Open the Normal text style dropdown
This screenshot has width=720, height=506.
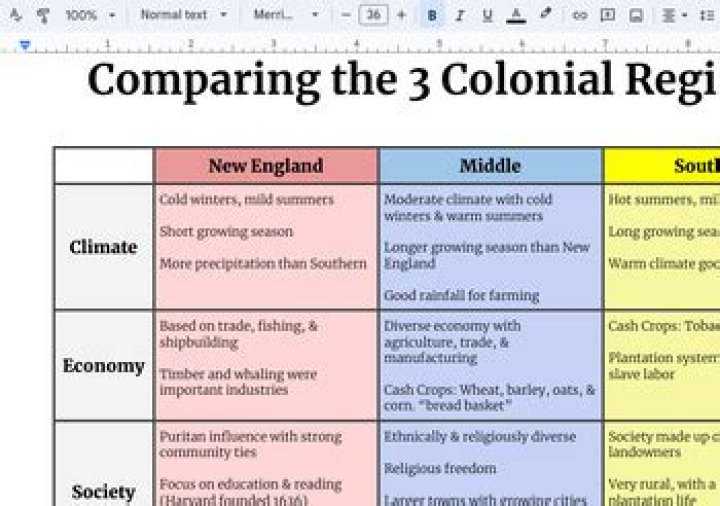click(184, 15)
